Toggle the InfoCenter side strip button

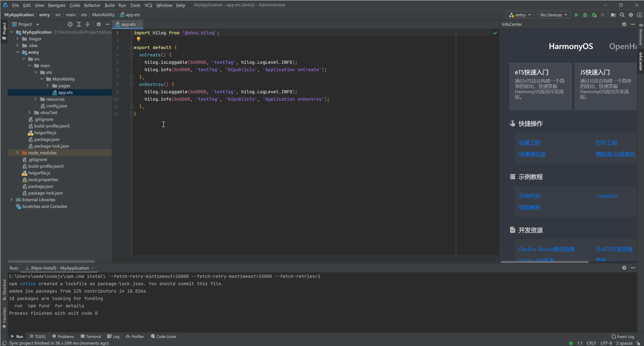(x=640, y=61)
